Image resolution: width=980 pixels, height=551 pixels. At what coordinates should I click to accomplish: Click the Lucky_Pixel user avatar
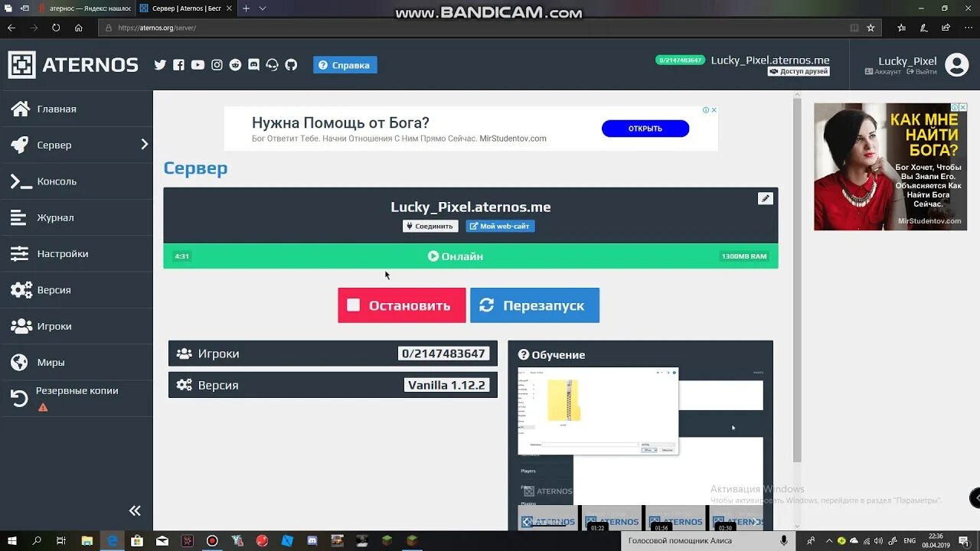click(x=957, y=65)
